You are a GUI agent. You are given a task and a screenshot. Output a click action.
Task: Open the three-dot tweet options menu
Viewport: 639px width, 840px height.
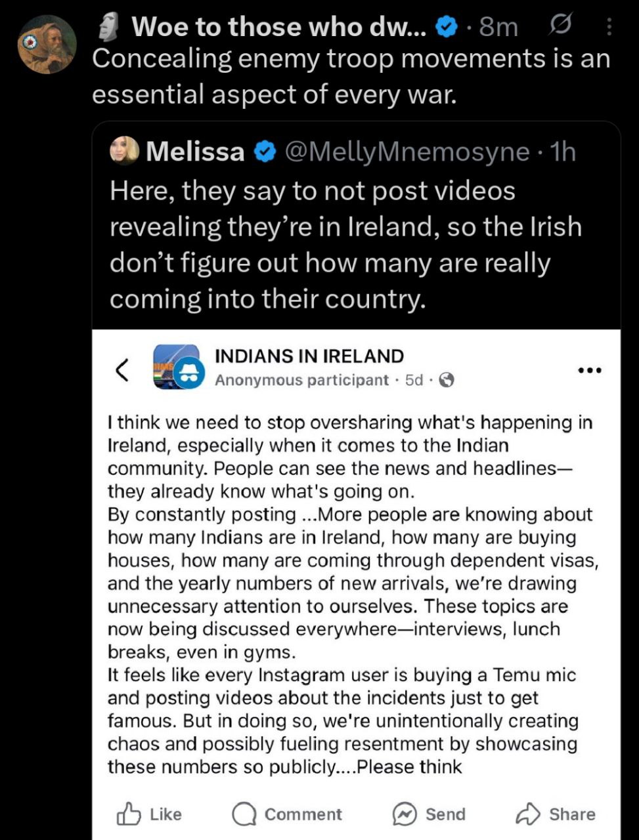point(609,26)
